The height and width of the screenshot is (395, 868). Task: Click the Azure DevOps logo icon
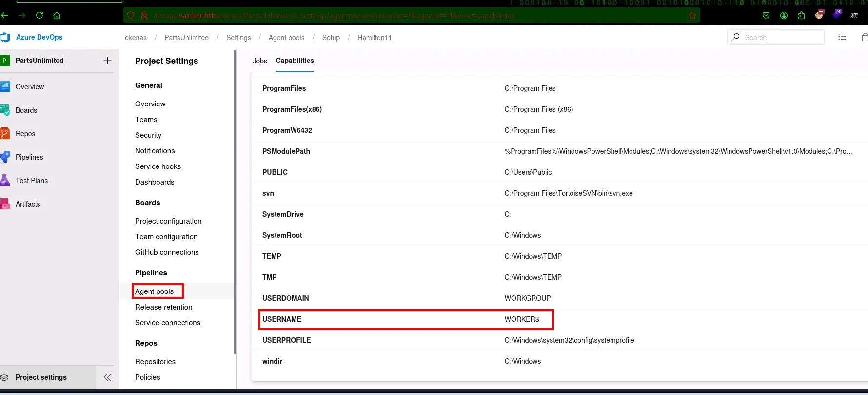pyautogui.click(x=5, y=37)
